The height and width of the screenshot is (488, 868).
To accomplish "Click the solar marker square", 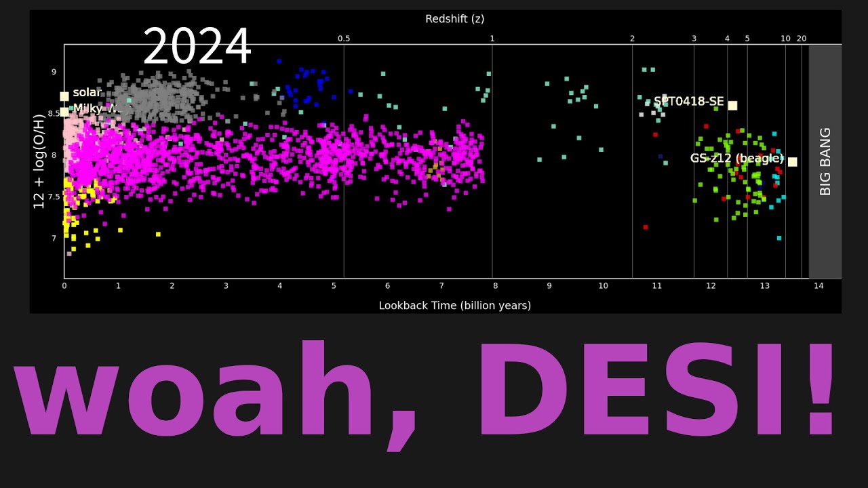I will coord(64,96).
